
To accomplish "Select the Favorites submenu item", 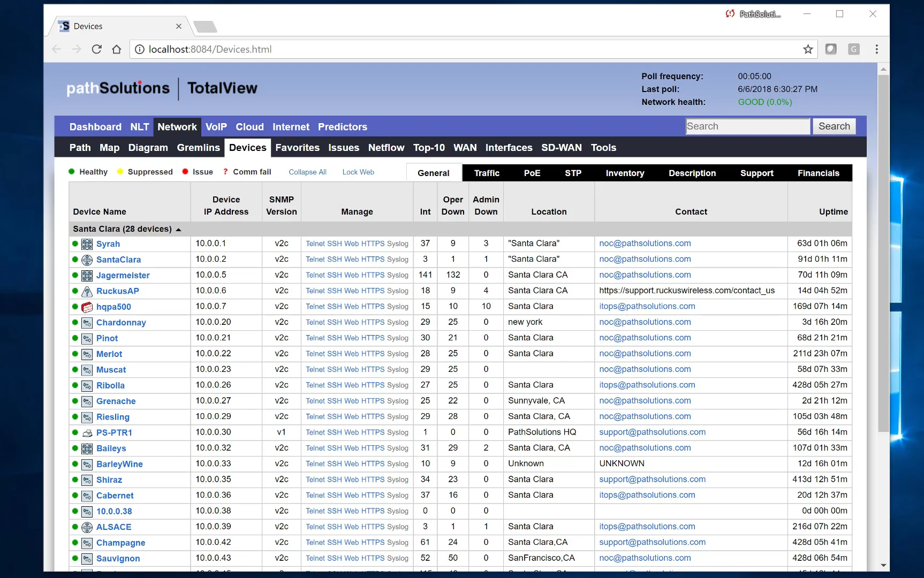I will [297, 148].
